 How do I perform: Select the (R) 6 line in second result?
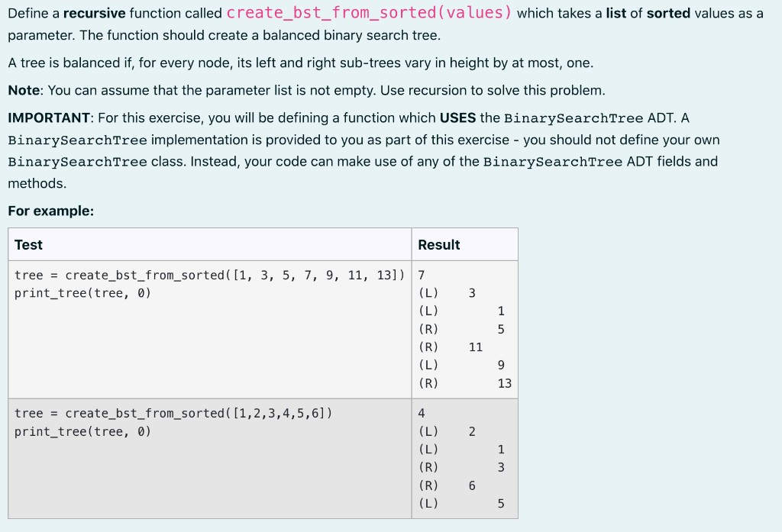(447, 485)
